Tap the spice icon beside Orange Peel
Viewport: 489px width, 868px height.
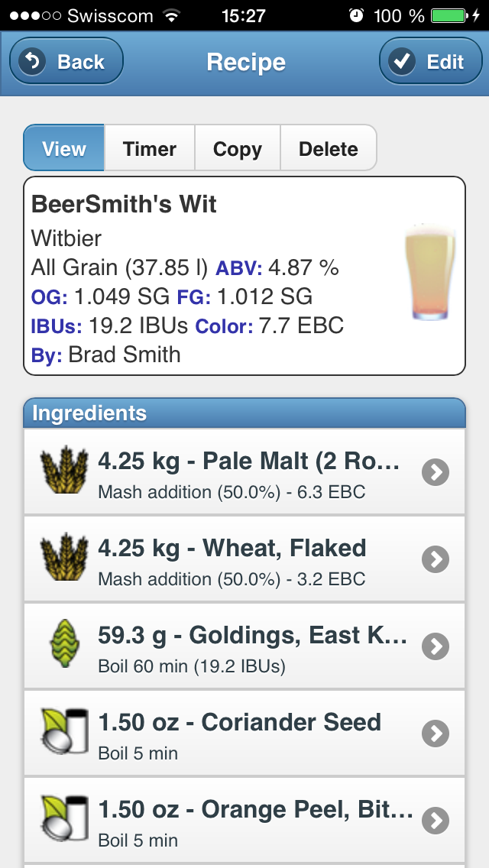(63, 821)
